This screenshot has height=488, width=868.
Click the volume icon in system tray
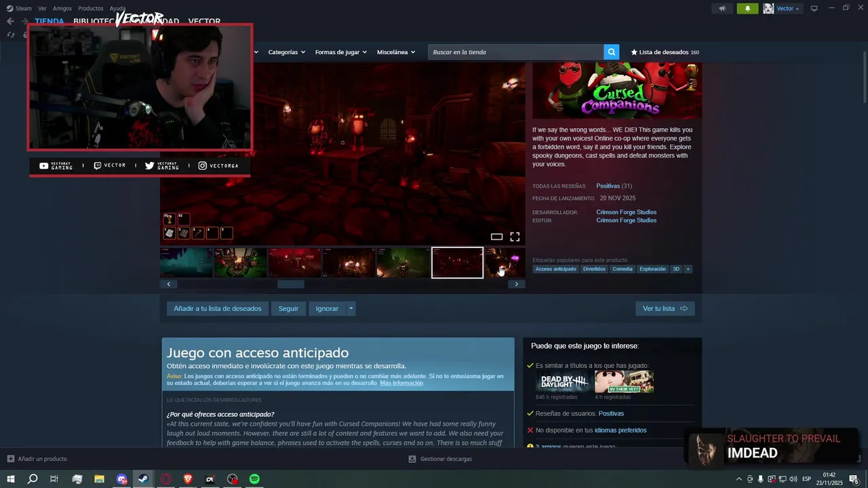point(793,479)
